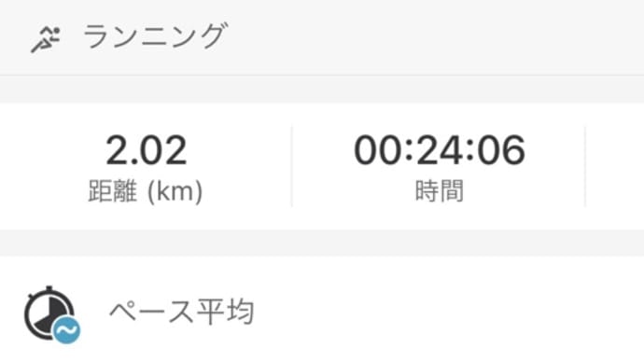Tap the 2.02 distance value
Viewport: 644px width, 362px height.
(x=147, y=150)
